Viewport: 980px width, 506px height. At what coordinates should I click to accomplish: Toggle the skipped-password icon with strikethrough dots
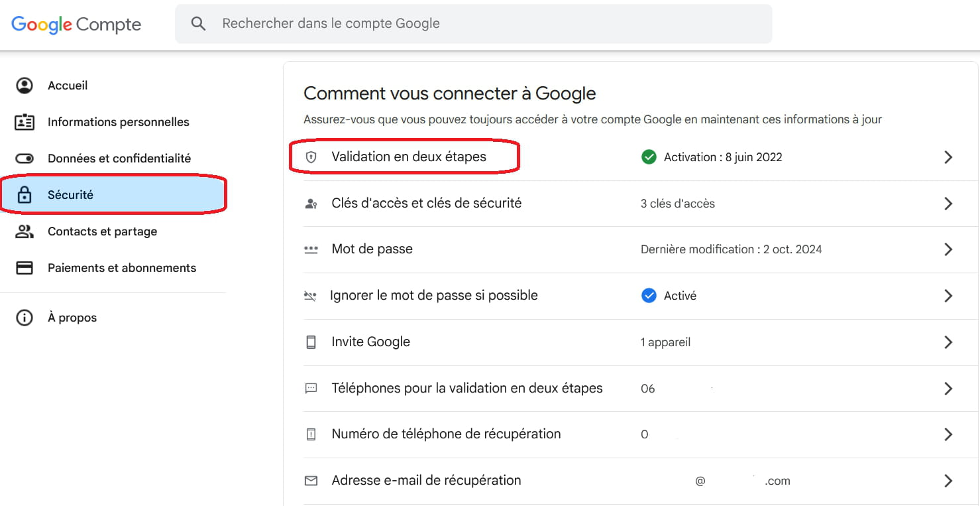311,296
